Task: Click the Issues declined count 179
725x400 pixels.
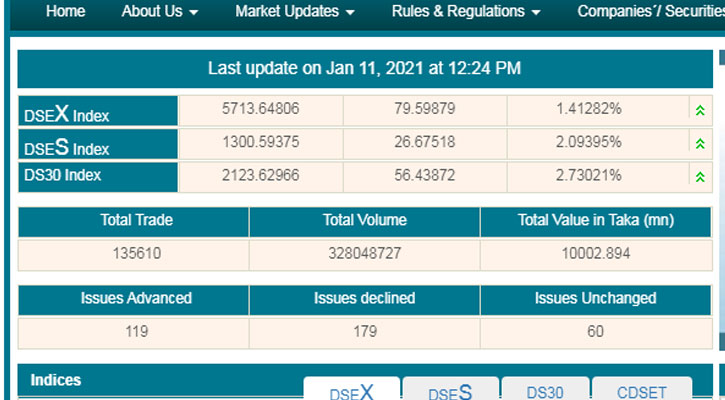Action: coord(364,332)
